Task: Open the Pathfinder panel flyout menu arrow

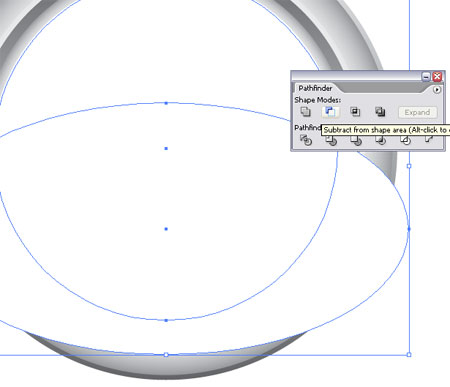Action: (x=437, y=90)
